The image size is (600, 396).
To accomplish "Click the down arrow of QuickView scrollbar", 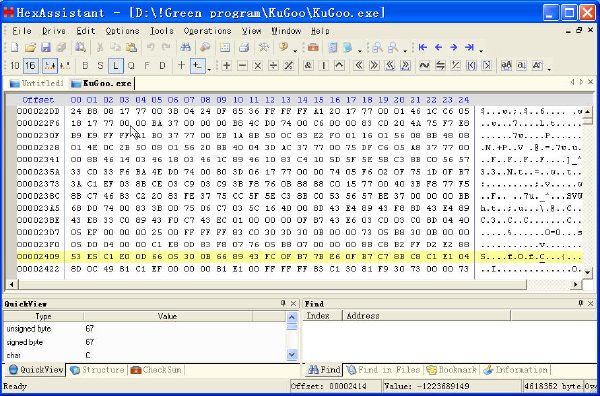I will (292, 355).
